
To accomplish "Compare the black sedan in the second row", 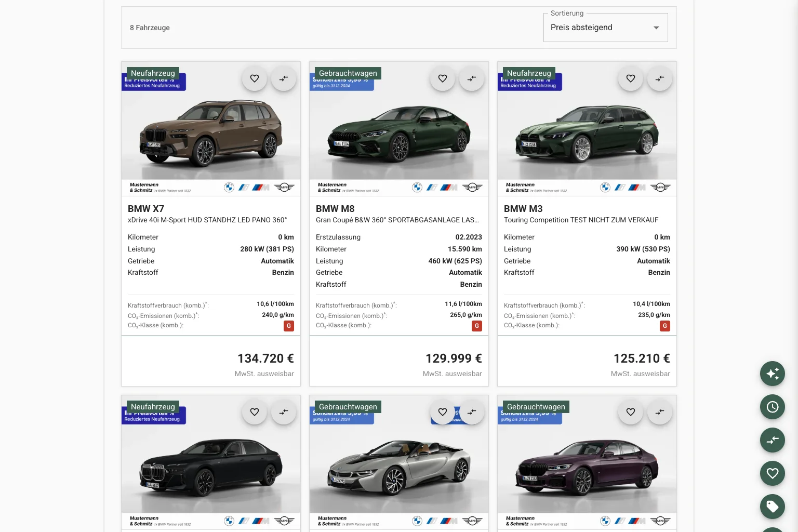I will [x=284, y=412].
